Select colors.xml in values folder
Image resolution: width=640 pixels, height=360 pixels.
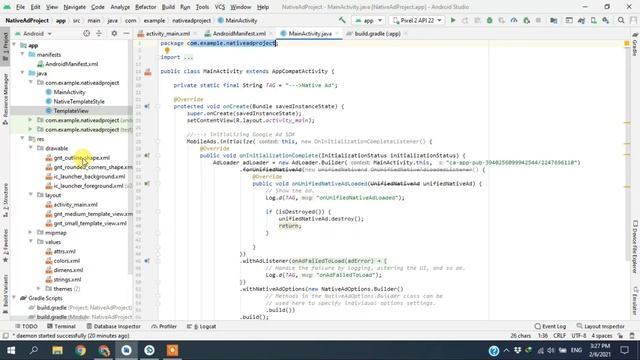[x=67, y=260]
